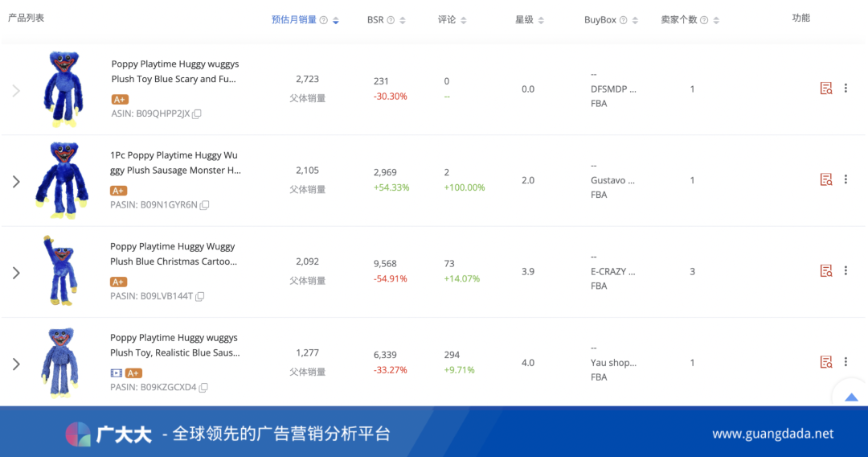This screenshot has width=868, height=457.
Task: Copy PASIN B09LVB144T with copy icon
Action: [x=200, y=296]
